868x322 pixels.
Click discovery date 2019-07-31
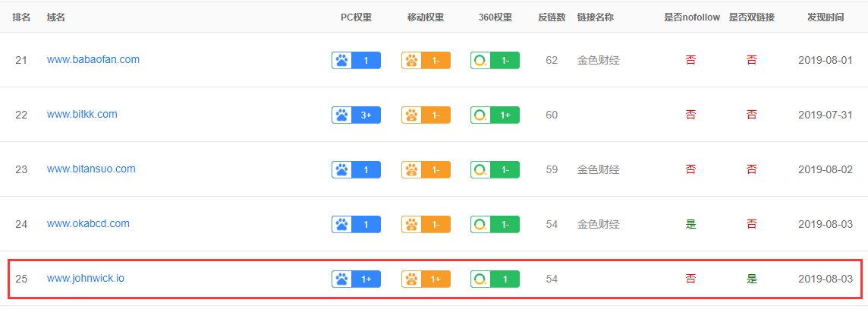pos(826,115)
